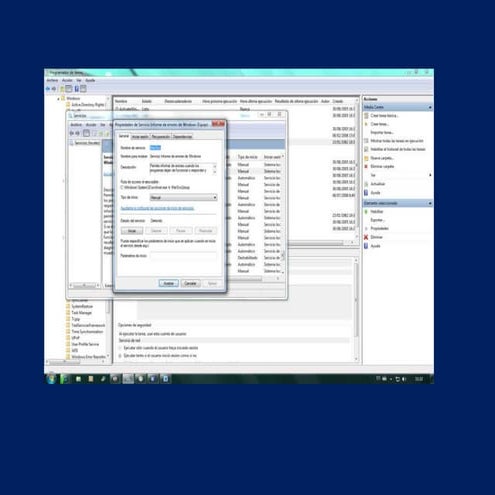Switch to 'Iniciar sesión' tab

point(140,137)
